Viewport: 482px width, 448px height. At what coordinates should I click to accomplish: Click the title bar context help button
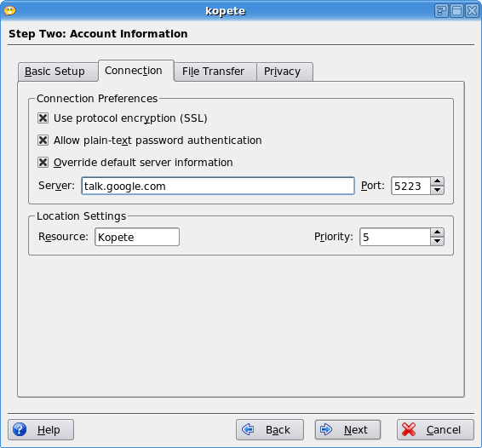point(441,11)
